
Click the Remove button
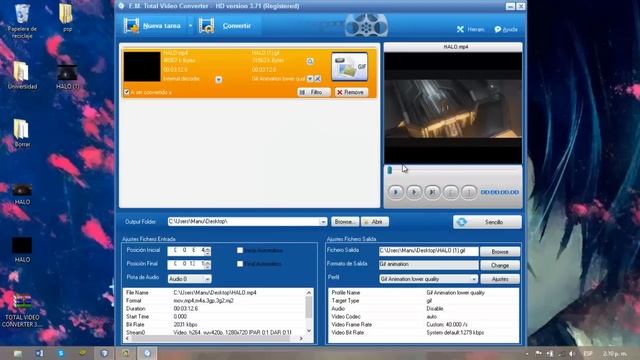point(351,92)
